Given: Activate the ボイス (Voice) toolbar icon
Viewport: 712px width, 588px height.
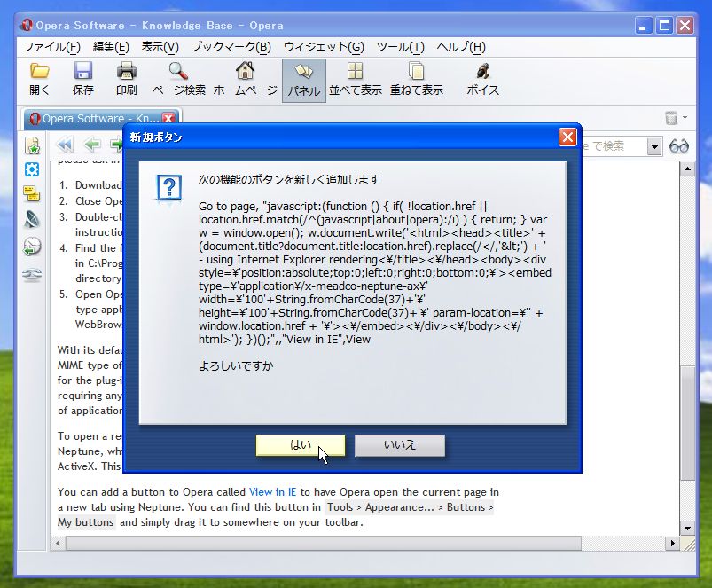Looking at the screenshot, I should (x=482, y=71).
